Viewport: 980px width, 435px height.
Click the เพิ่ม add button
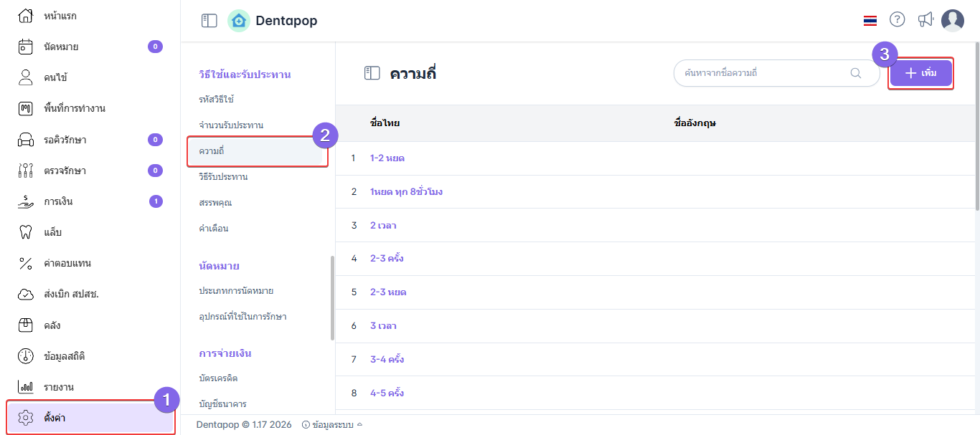pyautogui.click(x=921, y=73)
